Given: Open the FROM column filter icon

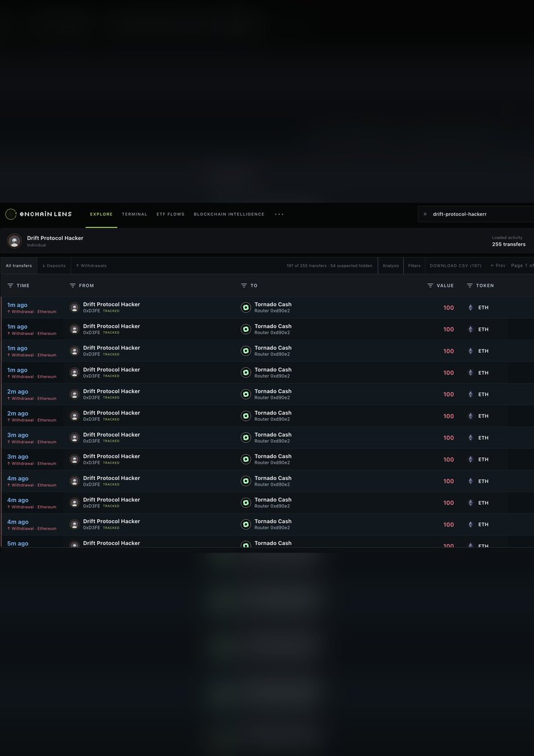Looking at the screenshot, I should click(x=73, y=285).
